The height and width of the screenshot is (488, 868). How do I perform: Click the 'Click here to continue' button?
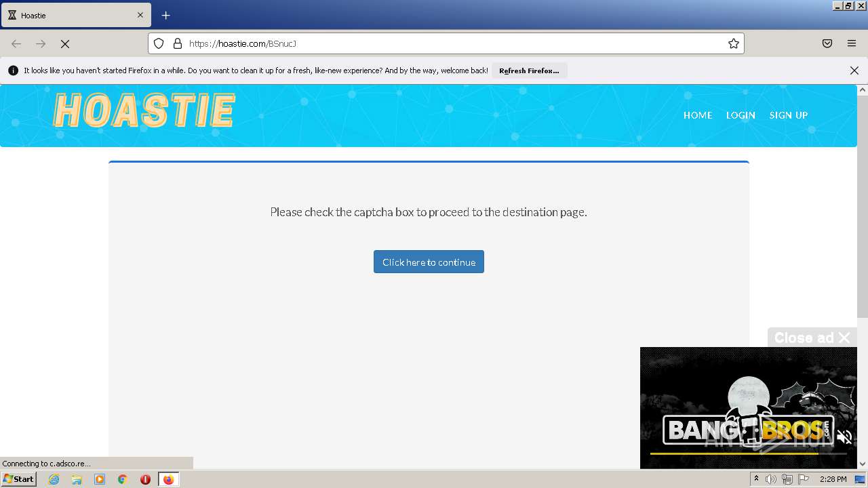tap(429, 262)
